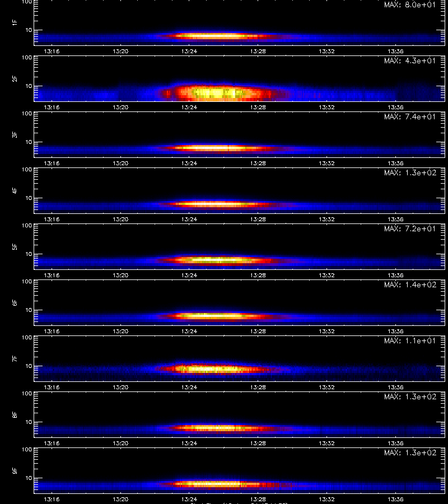Click the 5F panel axis label
The image size is (448, 504).
click(15, 247)
